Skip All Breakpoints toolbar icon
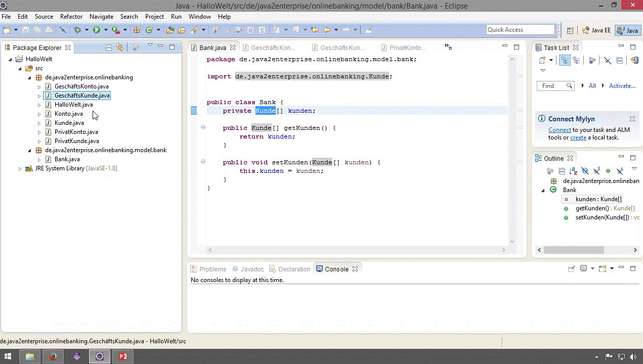This screenshot has height=364, width=643. pyautogui.click(x=63, y=30)
